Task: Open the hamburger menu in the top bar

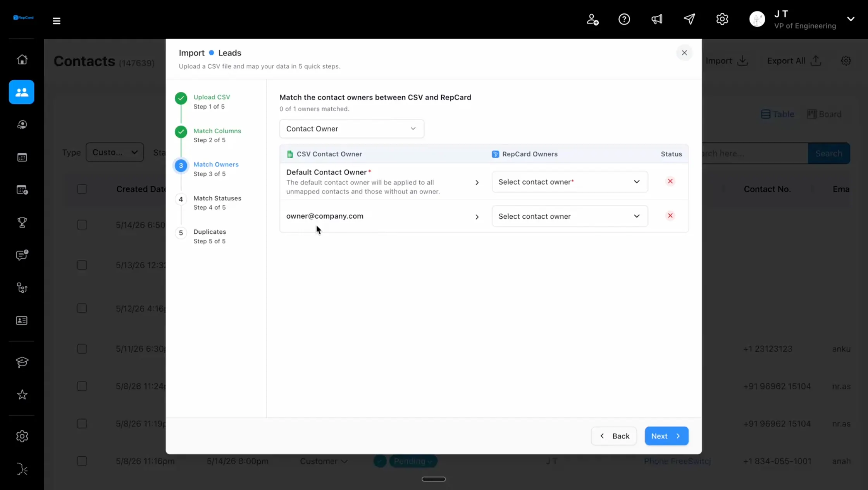Action: [57, 21]
